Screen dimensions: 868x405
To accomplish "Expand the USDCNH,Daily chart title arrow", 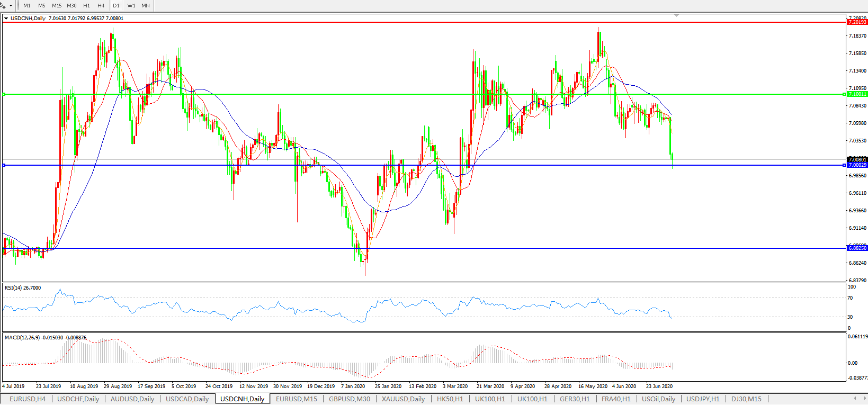I will pos(6,19).
